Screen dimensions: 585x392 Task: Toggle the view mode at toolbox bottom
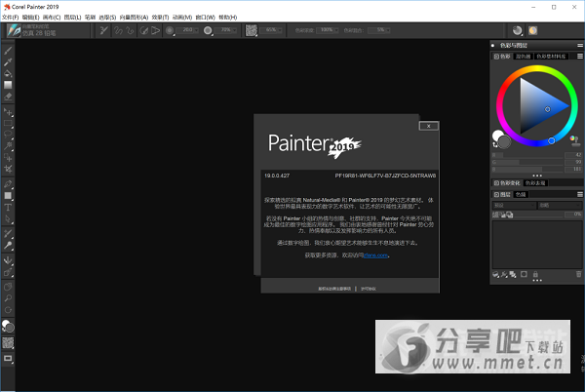point(8,359)
